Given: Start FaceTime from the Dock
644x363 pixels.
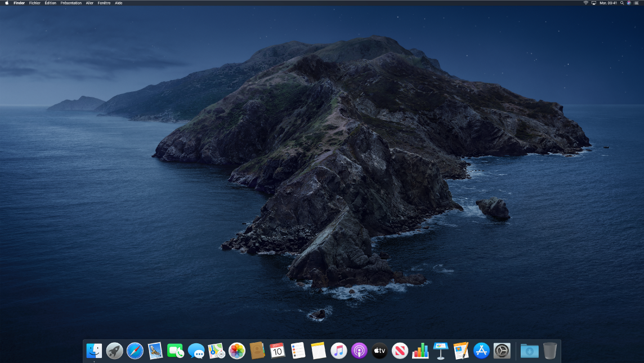Looking at the screenshot, I should (175, 351).
